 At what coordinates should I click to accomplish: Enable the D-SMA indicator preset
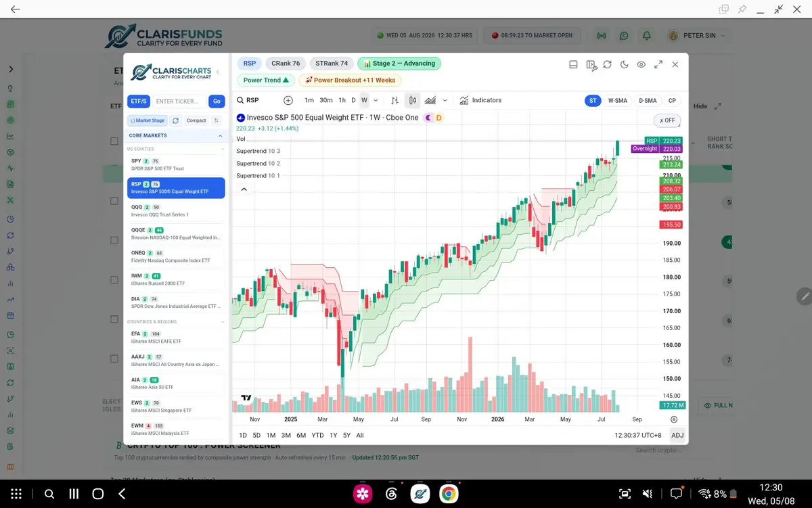[x=648, y=101]
